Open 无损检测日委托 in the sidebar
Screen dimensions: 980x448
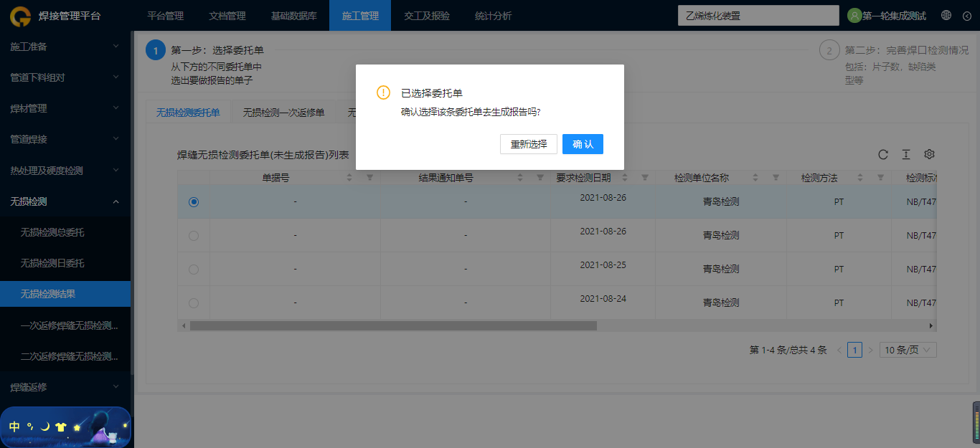pyautogui.click(x=65, y=263)
